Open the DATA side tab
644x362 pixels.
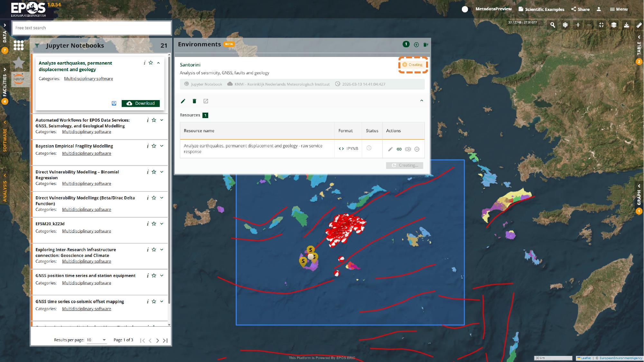[5, 36]
